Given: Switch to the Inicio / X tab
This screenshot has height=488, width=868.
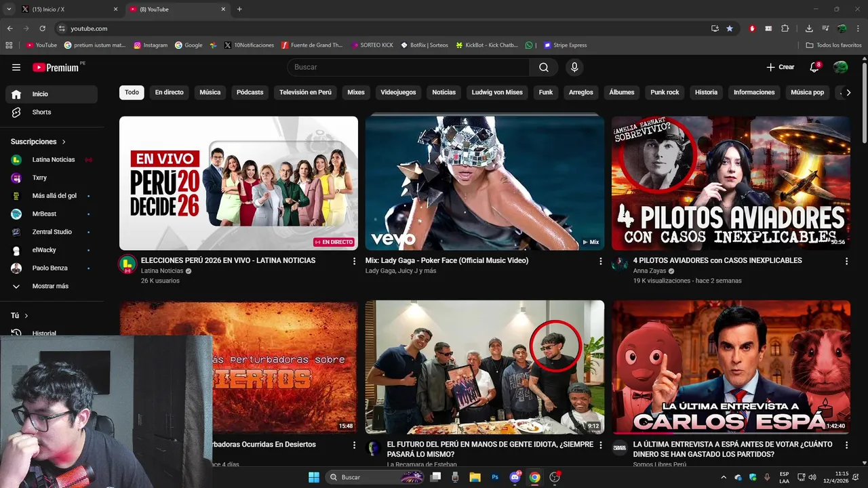Looking at the screenshot, I should coord(68,9).
